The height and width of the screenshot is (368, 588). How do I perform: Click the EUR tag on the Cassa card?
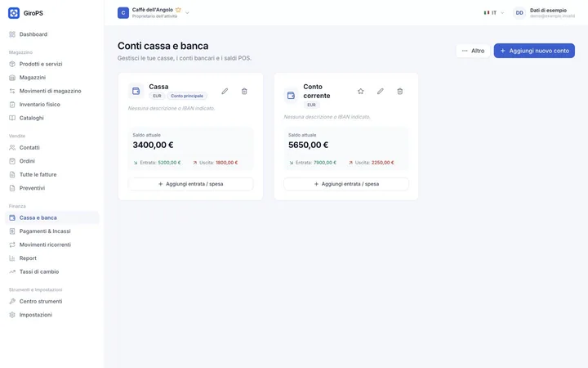[157, 96]
